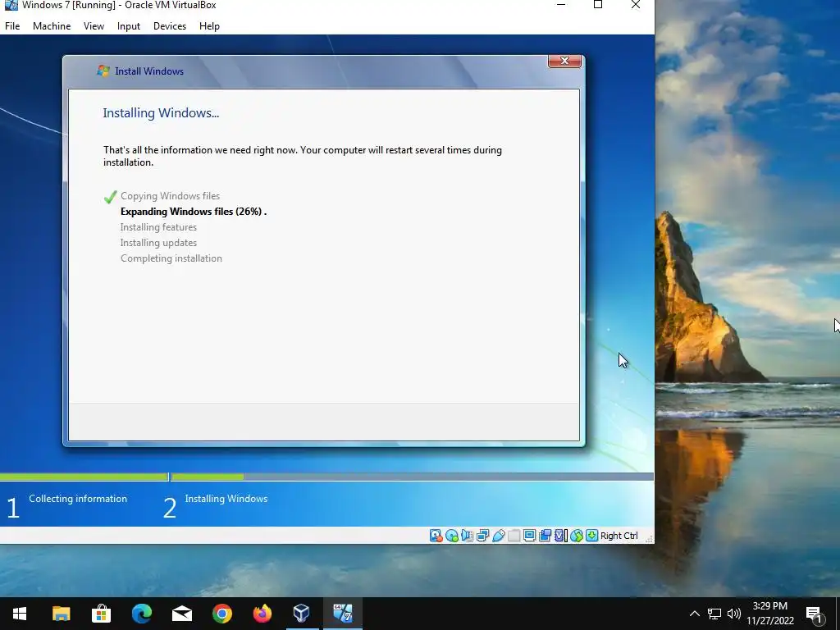Click the completed stage 1 progress bar
This screenshot has height=630, width=840.
point(84,477)
